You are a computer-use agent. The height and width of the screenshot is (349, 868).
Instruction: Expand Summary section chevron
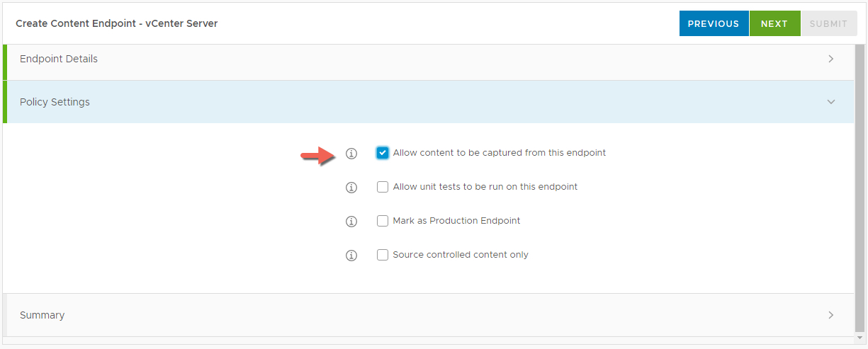coord(831,315)
